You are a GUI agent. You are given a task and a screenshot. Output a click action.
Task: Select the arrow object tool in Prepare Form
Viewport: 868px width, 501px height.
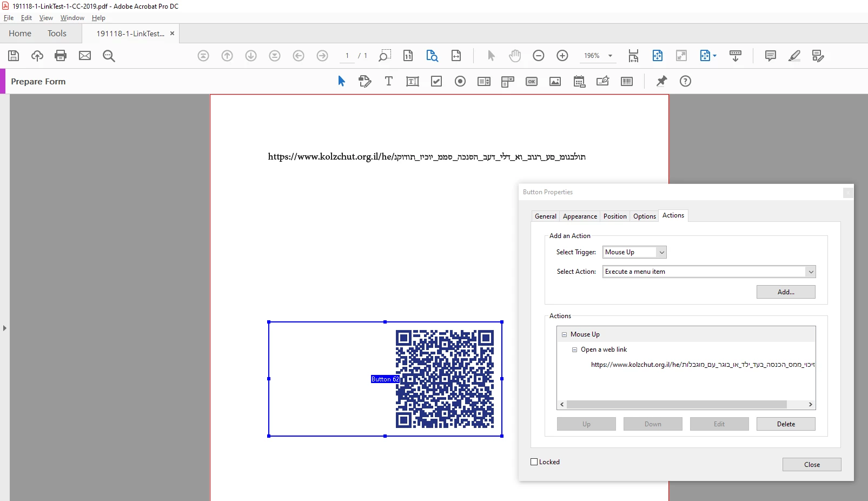tap(341, 81)
